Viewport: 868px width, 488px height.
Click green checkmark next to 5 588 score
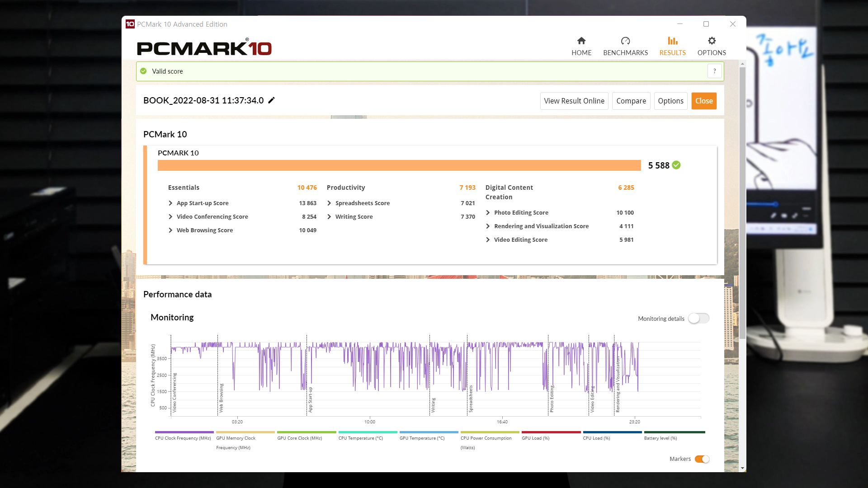(x=676, y=165)
